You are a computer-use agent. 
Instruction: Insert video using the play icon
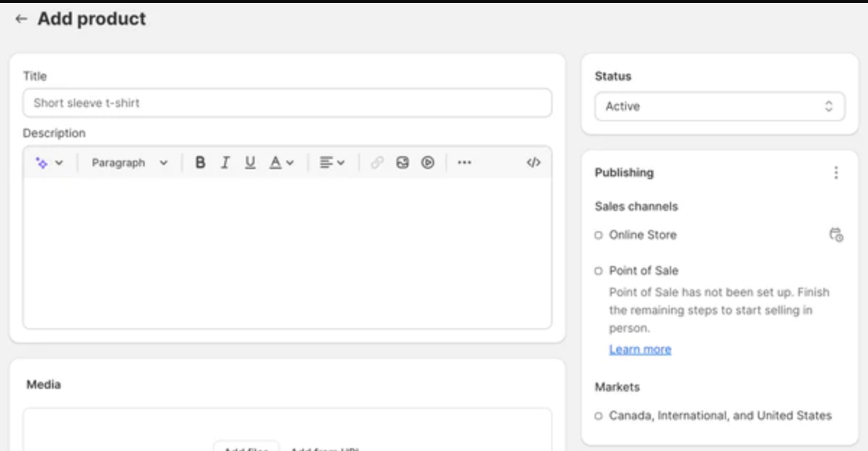427,163
